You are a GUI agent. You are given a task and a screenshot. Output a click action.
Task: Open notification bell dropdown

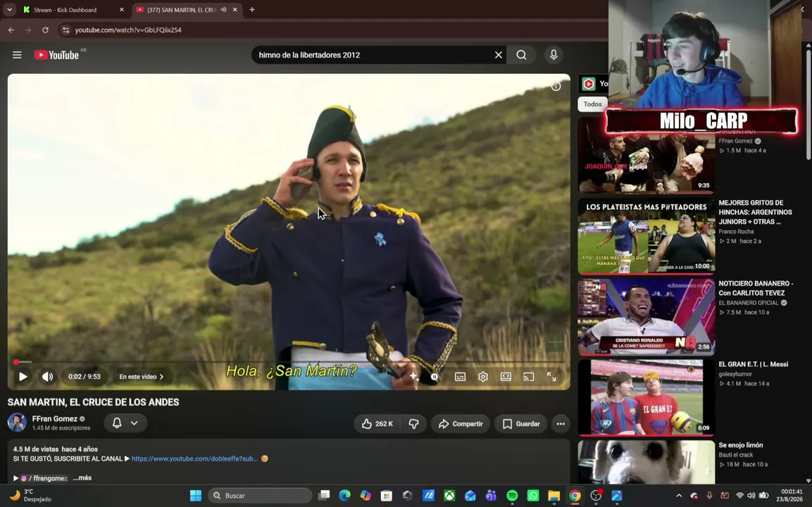pyautogui.click(x=125, y=423)
